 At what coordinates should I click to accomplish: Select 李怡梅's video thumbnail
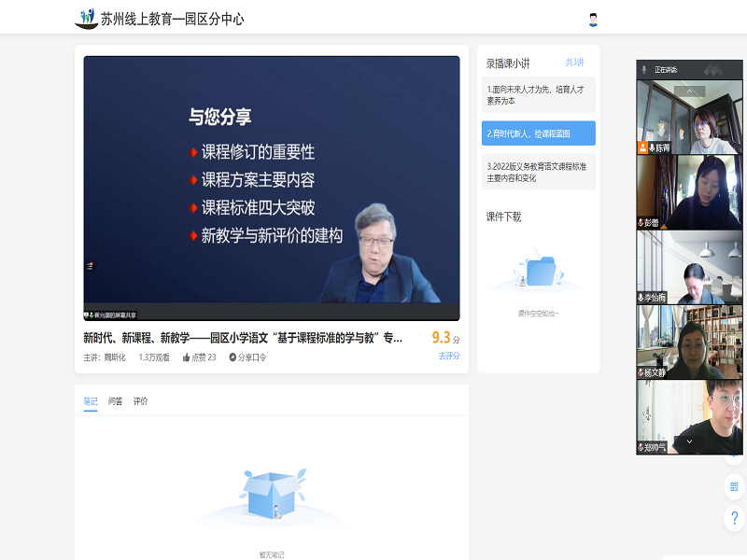[689, 267]
